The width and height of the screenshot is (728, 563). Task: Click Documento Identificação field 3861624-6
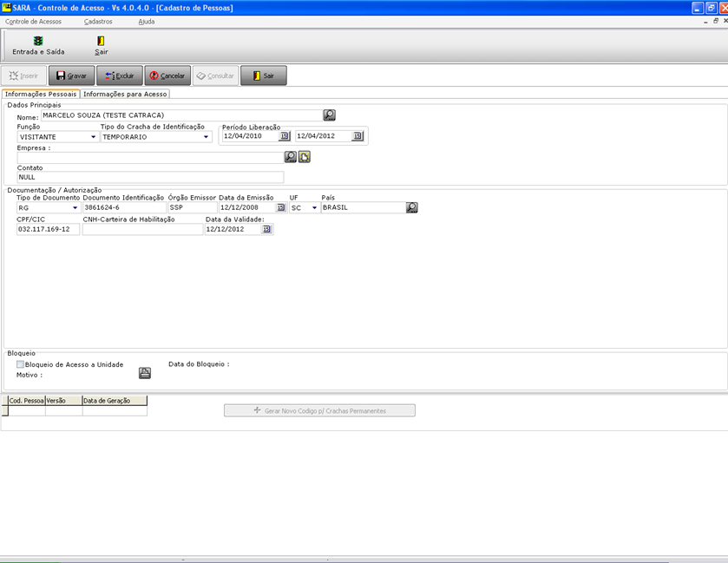coord(124,207)
